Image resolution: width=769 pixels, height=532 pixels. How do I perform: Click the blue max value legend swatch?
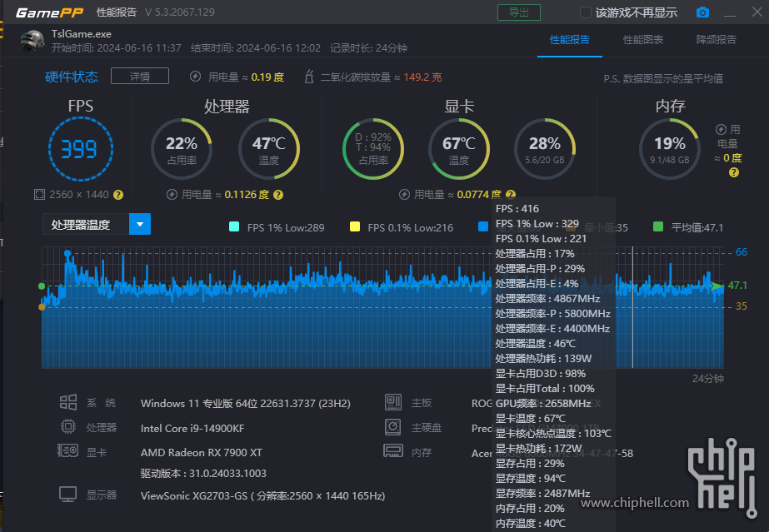pyautogui.click(x=483, y=226)
